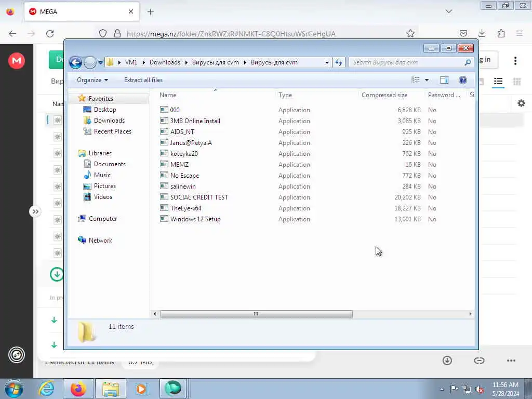532x399 pixels.
Task: Open the Documents library
Action: tap(110, 164)
